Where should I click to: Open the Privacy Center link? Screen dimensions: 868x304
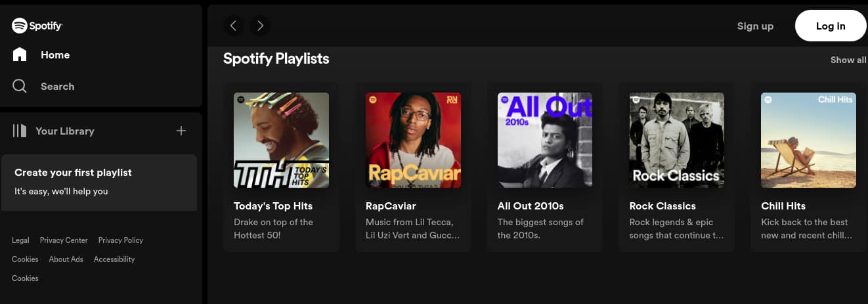[64, 240]
